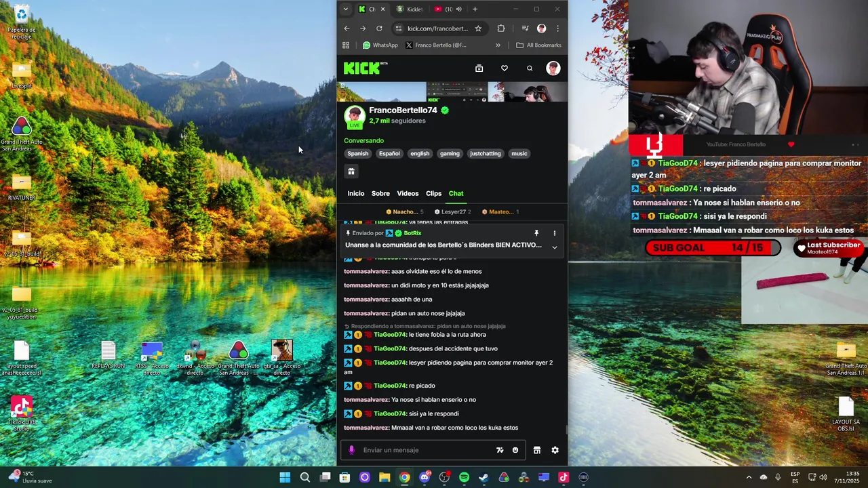Show hidden tray icons chevron
868x488 pixels.
coord(749,478)
